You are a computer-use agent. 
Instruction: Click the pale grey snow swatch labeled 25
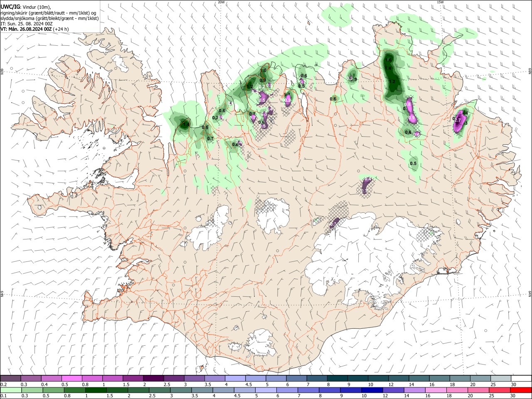tap(501, 379)
